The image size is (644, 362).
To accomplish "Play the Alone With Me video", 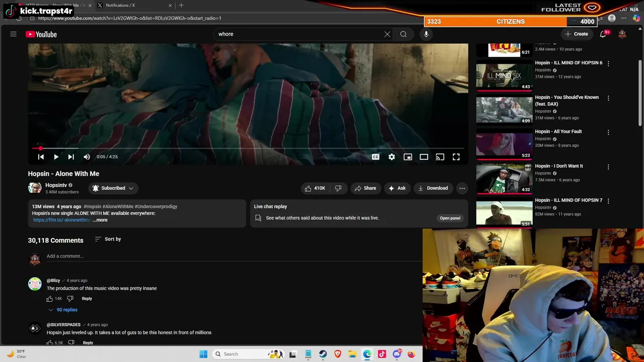I will click(x=56, y=157).
